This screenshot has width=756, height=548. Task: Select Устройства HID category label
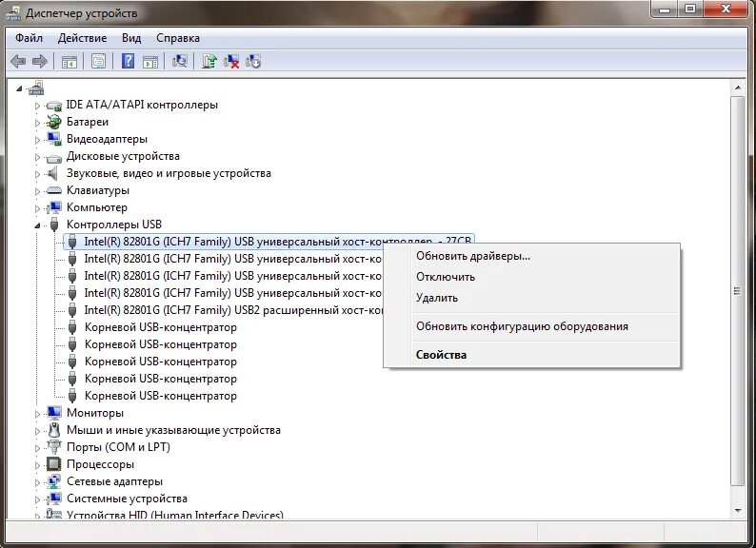point(175,515)
